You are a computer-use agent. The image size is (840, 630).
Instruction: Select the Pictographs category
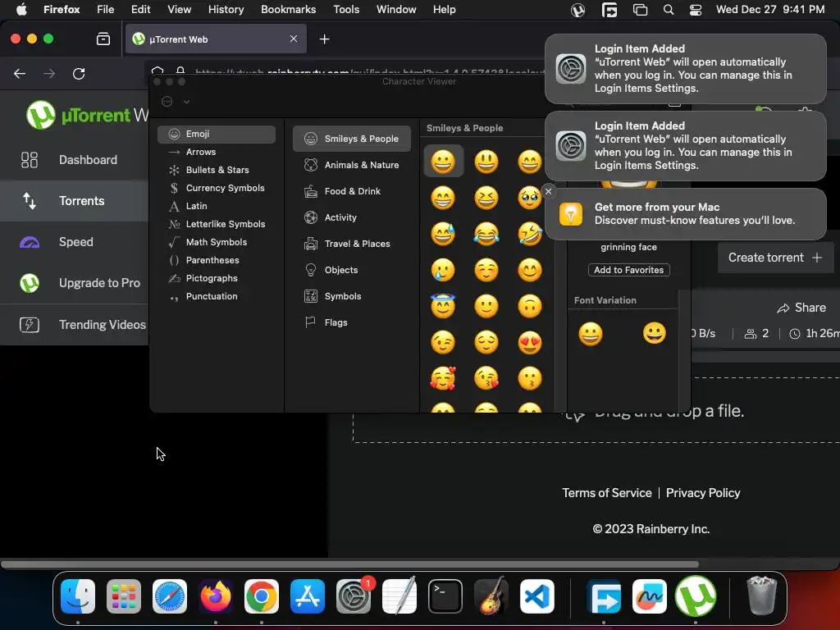217,278
